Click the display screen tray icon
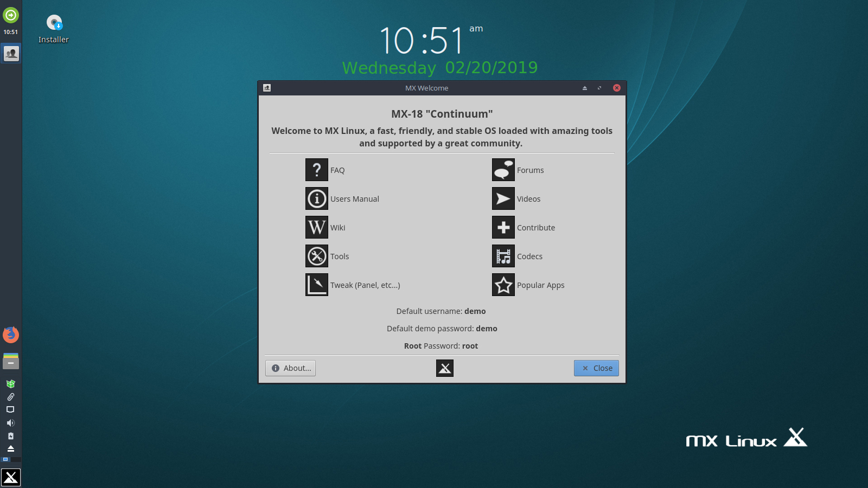The image size is (868, 488). 10,410
